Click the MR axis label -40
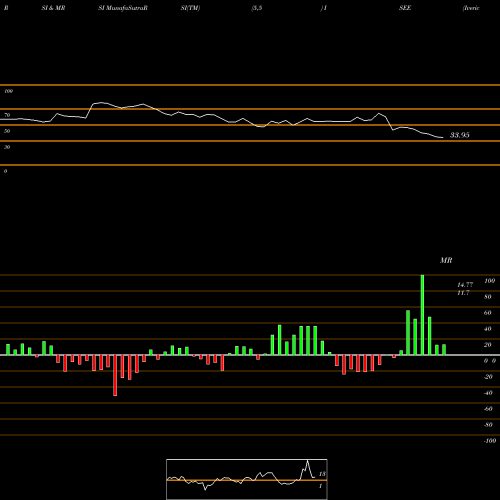This screenshot has width=500, height=500. tap(488, 393)
